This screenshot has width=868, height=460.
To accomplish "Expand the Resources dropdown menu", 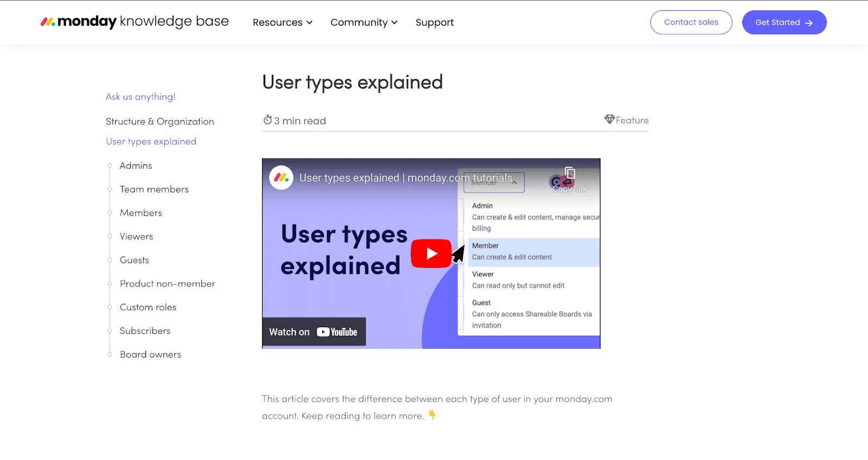I will (283, 22).
